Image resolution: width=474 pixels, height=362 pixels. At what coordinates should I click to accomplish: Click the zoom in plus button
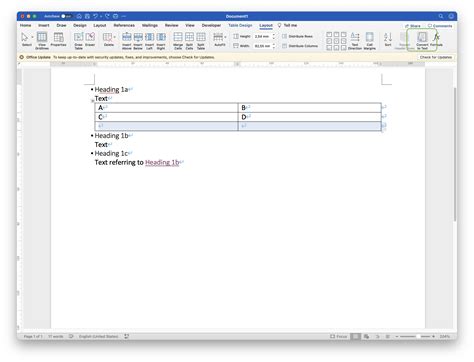click(433, 337)
